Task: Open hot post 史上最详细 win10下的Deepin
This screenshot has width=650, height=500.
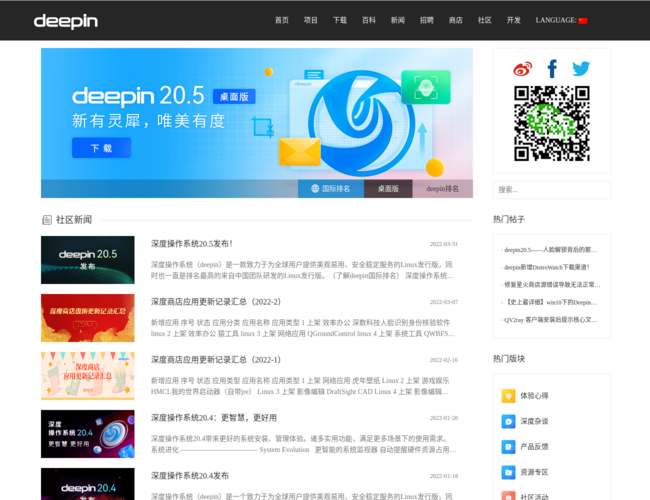Action: tap(549, 302)
